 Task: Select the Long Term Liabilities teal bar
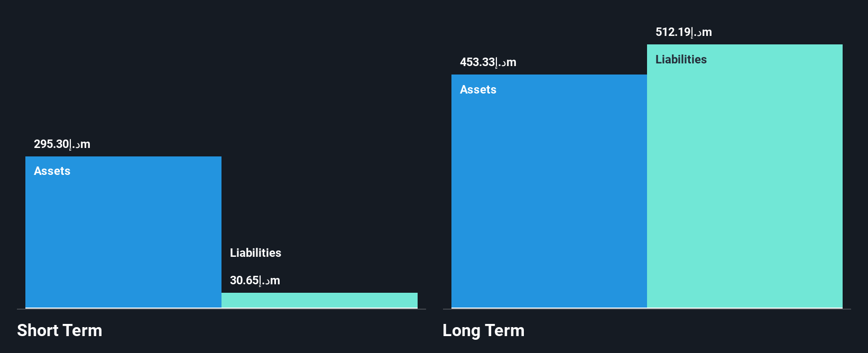[745, 176]
